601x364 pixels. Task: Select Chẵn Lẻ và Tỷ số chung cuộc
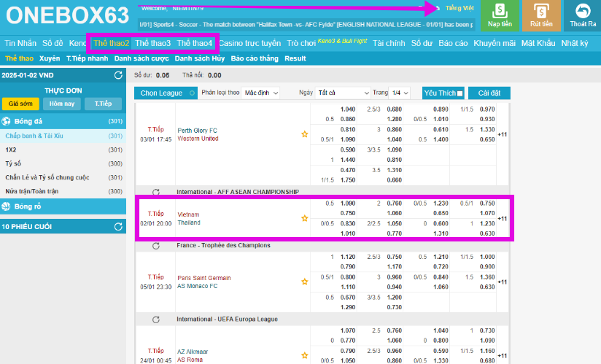(63, 177)
